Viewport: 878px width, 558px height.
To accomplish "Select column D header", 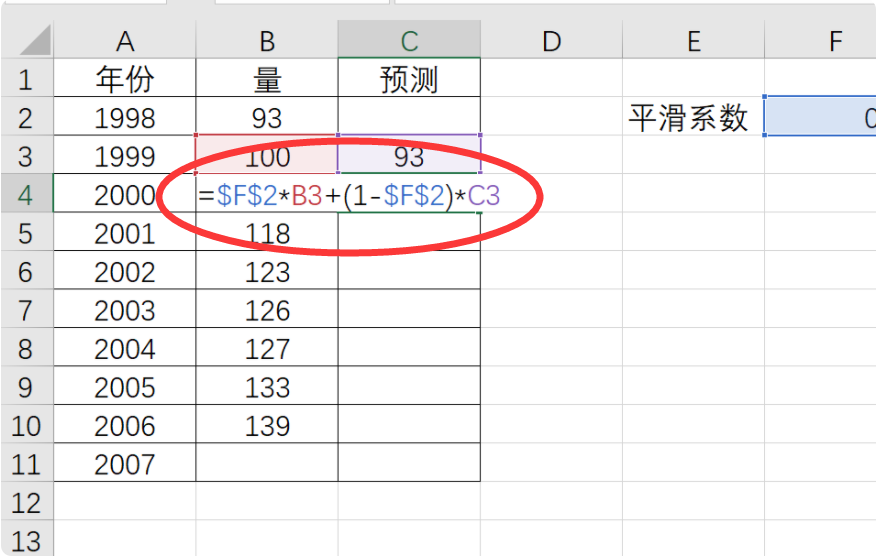I will click(552, 40).
